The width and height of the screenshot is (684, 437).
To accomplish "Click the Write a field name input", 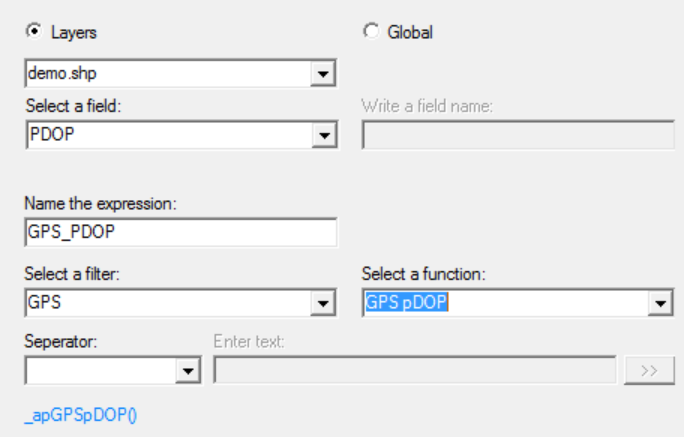I will click(517, 136).
